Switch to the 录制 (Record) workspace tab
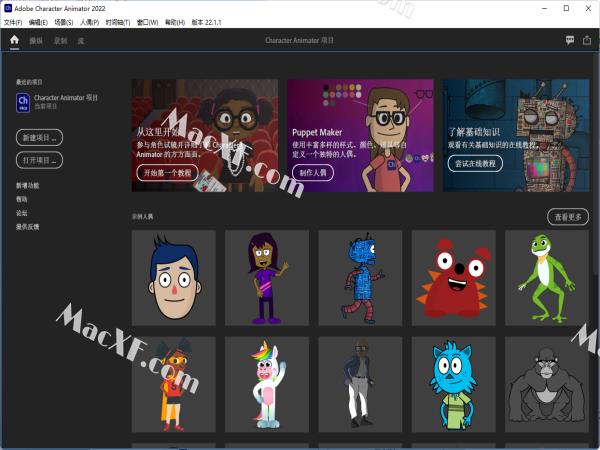 pyautogui.click(x=61, y=41)
